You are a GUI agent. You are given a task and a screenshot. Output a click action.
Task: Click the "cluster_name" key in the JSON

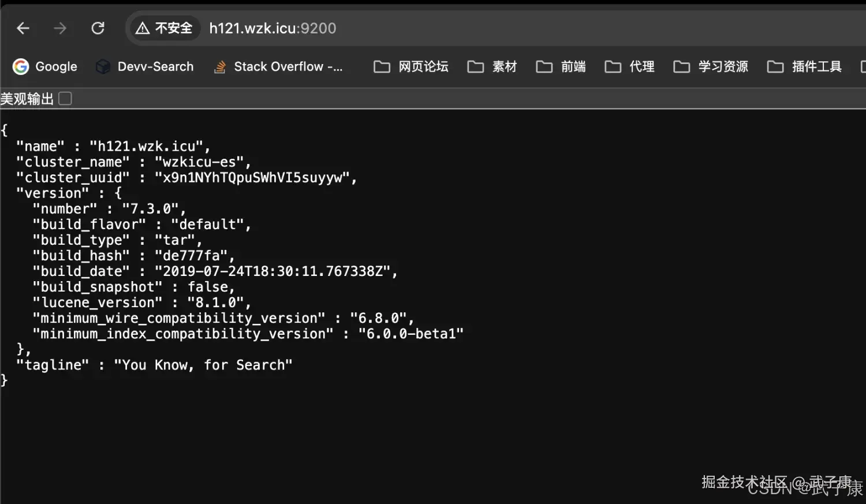(73, 162)
